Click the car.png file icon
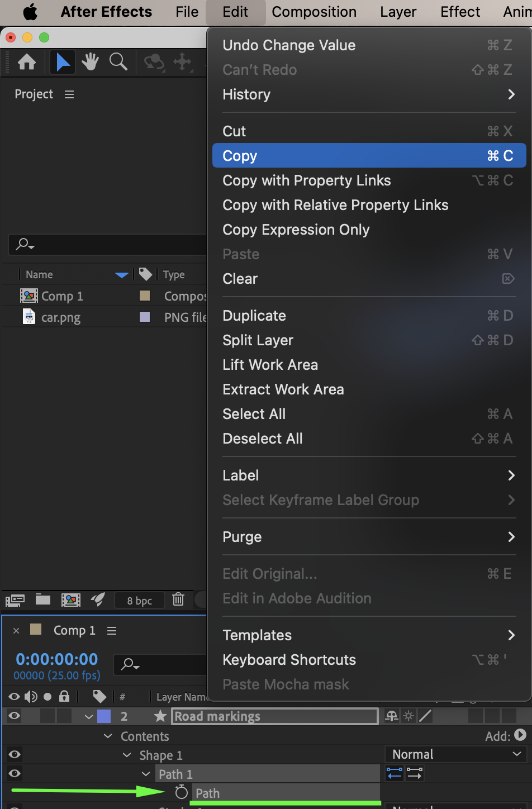532x809 pixels. (x=29, y=317)
